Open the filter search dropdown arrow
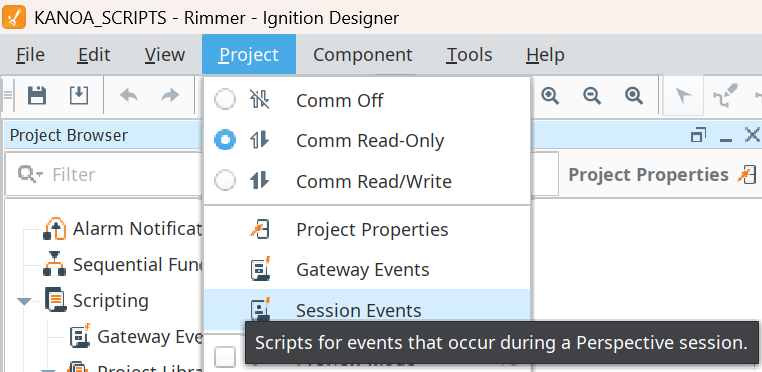This screenshot has height=372, width=762. point(39,175)
